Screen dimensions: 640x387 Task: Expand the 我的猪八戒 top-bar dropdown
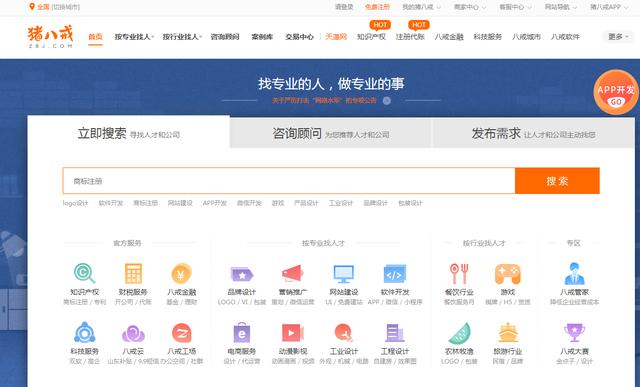[421, 7]
